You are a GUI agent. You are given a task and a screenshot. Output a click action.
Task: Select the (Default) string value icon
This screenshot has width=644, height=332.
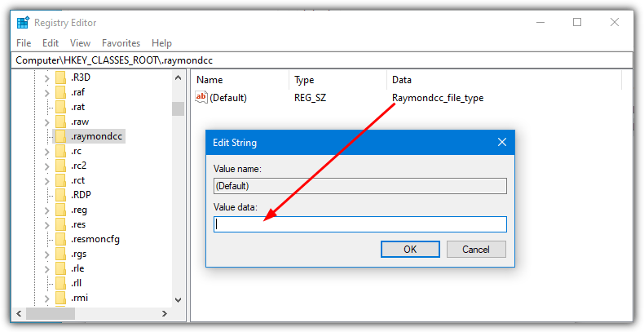pyautogui.click(x=201, y=97)
